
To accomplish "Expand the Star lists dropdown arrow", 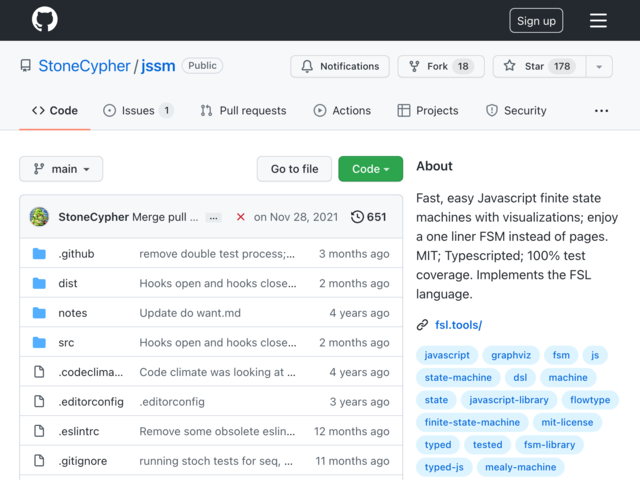I will click(x=599, y=67).
